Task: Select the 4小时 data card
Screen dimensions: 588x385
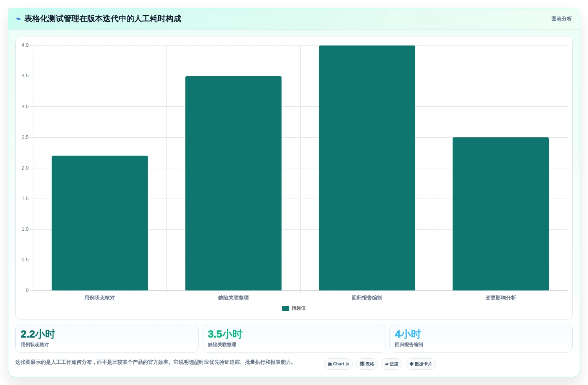Action: pos(481,338)
